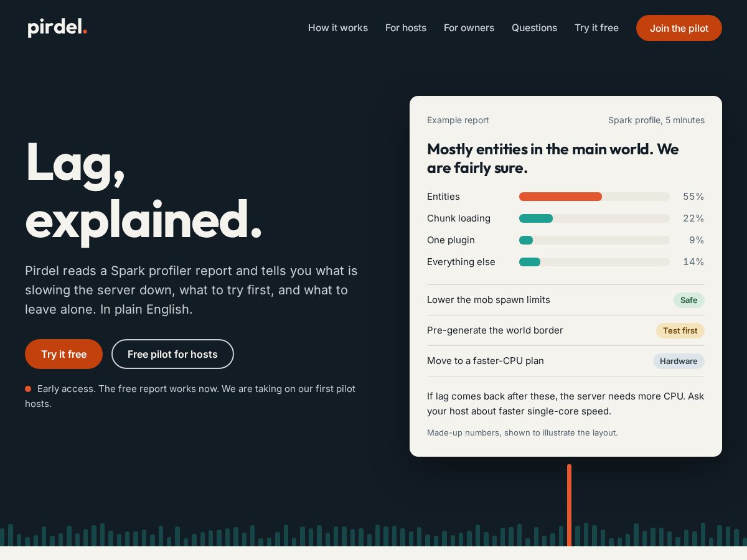The width and height of the screenshot is (747, 560).
Task: Open the For owners link
Action: click(x=469, y=28)
